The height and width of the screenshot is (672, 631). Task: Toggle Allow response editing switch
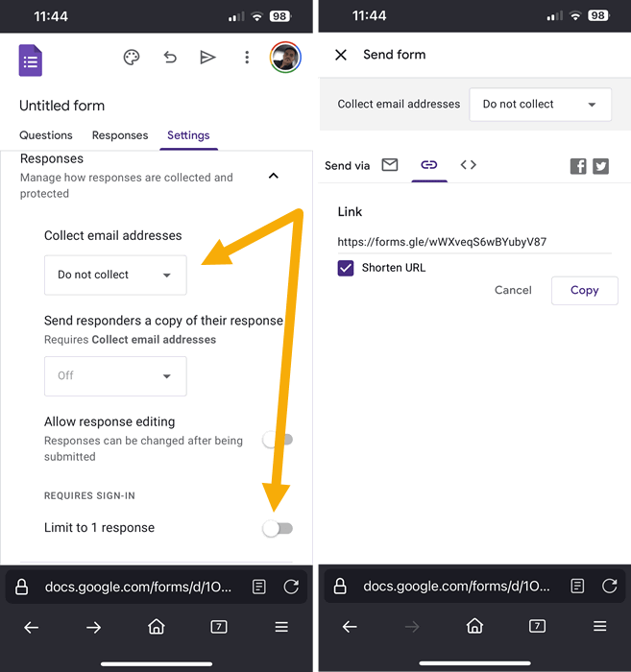(x=278, y=440)
